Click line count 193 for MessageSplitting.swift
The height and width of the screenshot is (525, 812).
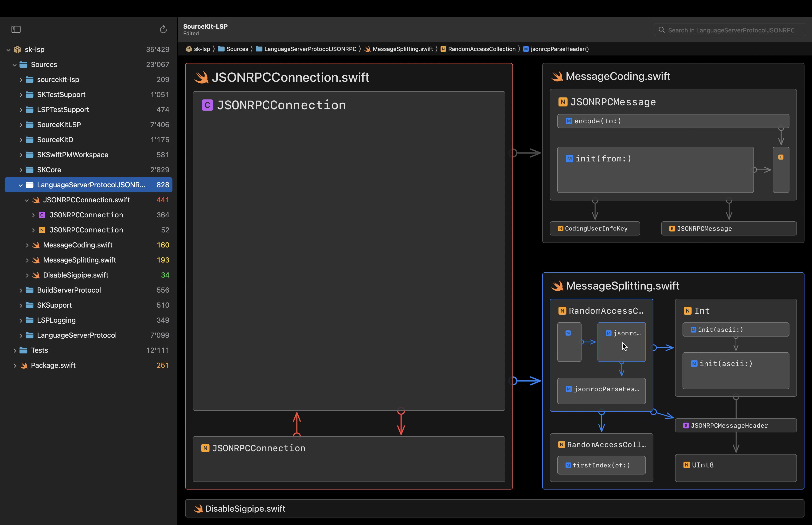163,260
